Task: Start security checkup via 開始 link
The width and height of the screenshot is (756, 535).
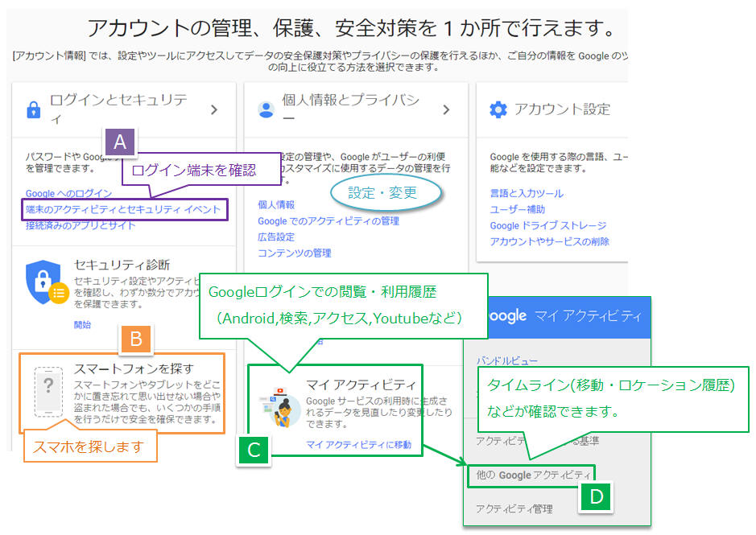Action: pyautogui.click(x=82, y=325)
